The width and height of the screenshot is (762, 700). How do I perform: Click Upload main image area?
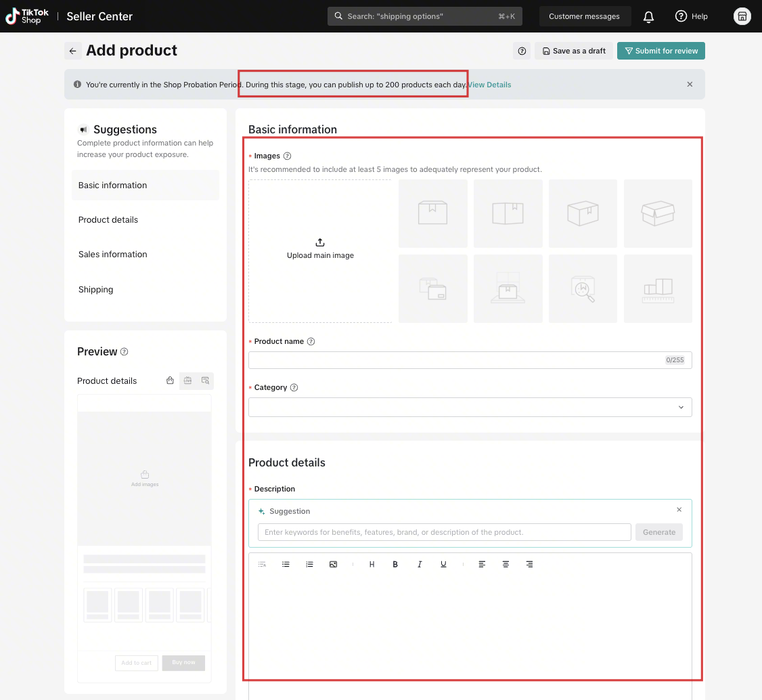tap(320, 251)
